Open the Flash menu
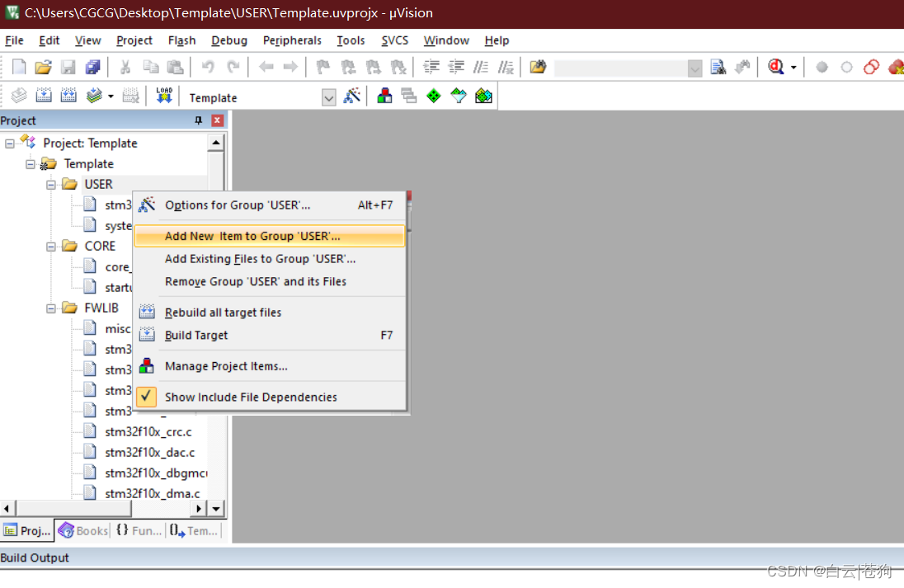This screenshot has height=588, width=904. coord(182,40)
